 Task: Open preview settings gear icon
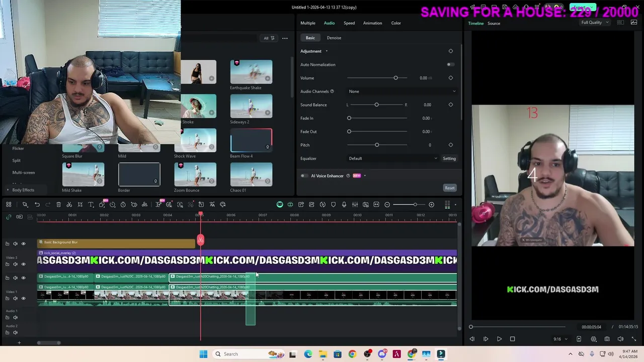(x=594, y=339)
